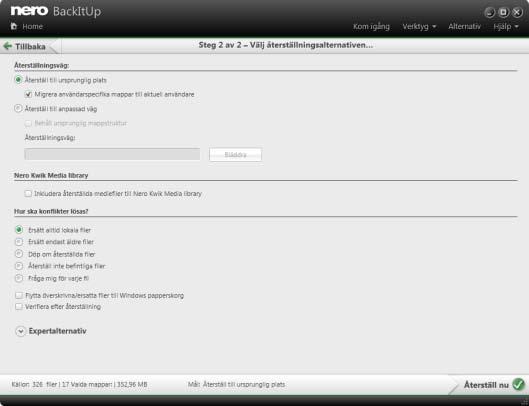This screenshot has width=529, height=406.
Task: Click the green Tillbaka back arrow
Action: 7,46
